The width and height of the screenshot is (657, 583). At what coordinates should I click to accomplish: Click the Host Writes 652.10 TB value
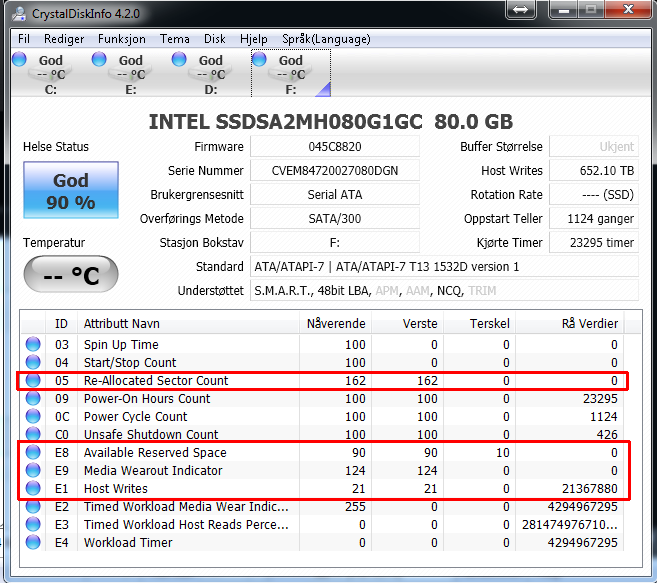coord(594,171)
